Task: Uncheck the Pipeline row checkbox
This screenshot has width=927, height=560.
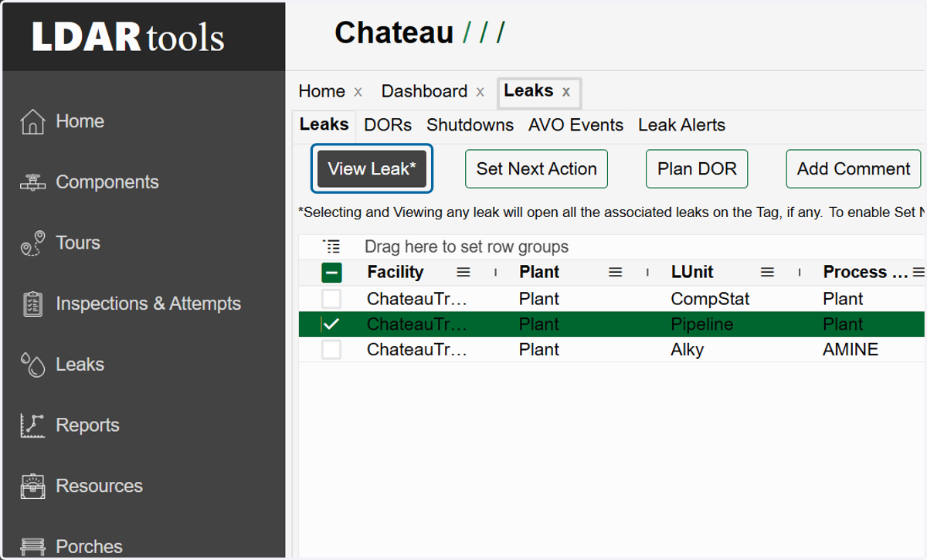Action: point(331,324)
